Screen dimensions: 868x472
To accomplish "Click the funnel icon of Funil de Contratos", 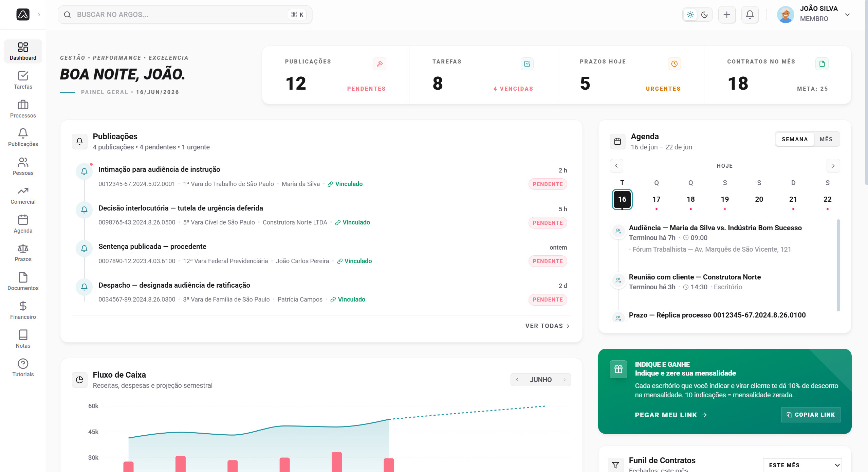I will pos(615,465).
